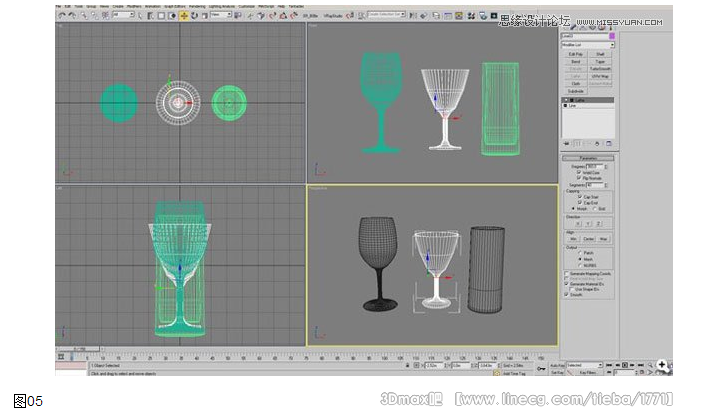702x416 pixels.
Task: Select the Select Object arrow tool
Action: point(140,16)
